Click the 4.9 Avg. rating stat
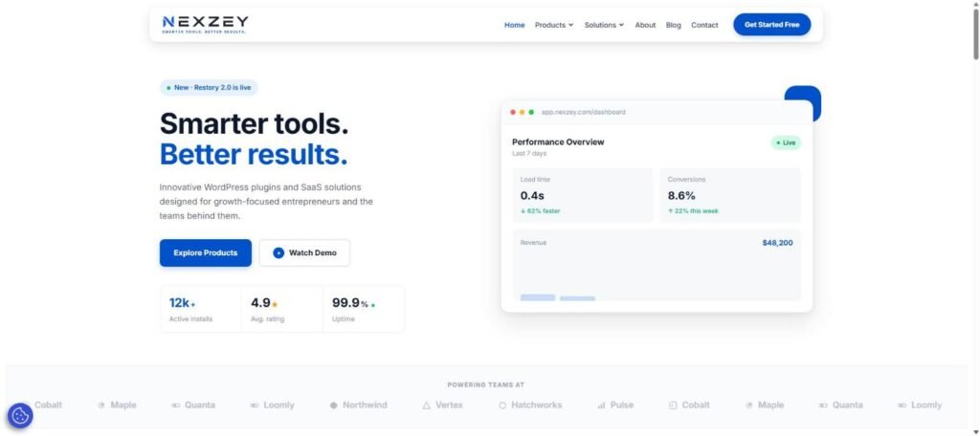980x436 pixels. 282,309
